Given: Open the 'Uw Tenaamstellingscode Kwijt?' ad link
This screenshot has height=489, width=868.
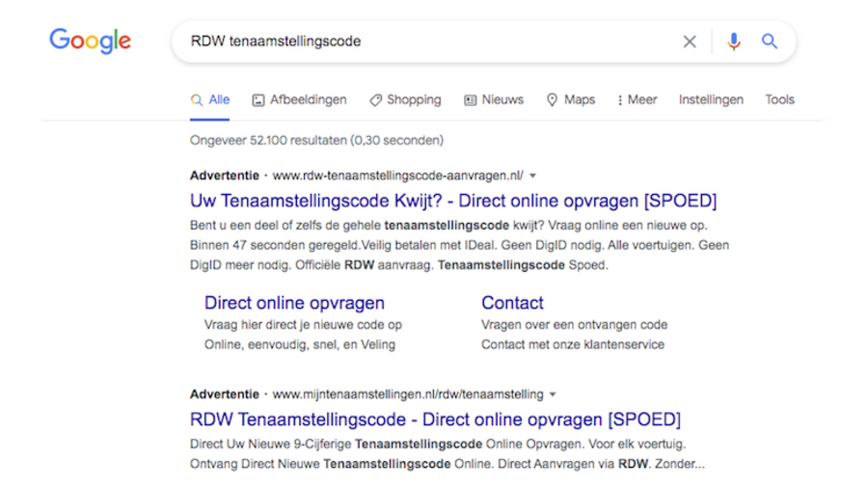Looking at the screenshot, I should pos(453,201).
